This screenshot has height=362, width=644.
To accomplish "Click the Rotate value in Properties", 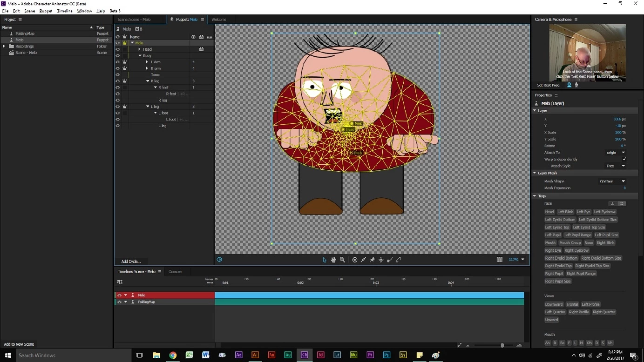I will 623,146.
